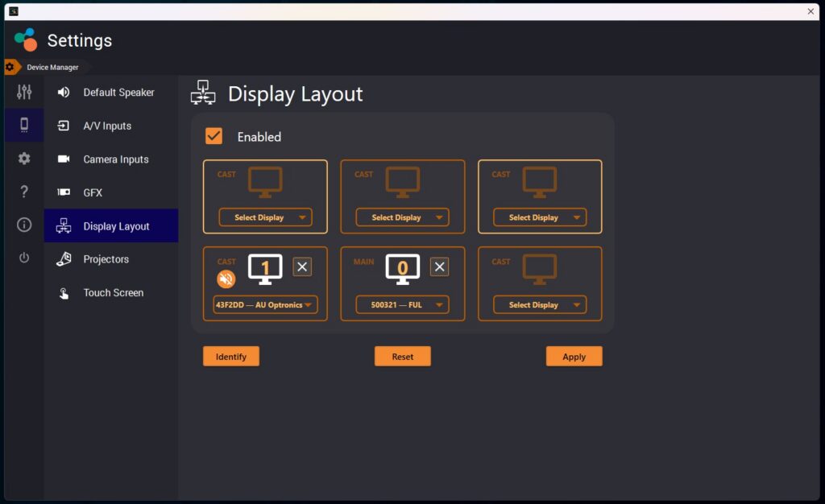825x504 pixels.
Task: Open the Projectors menu item
Action: (x=106, y=259)
